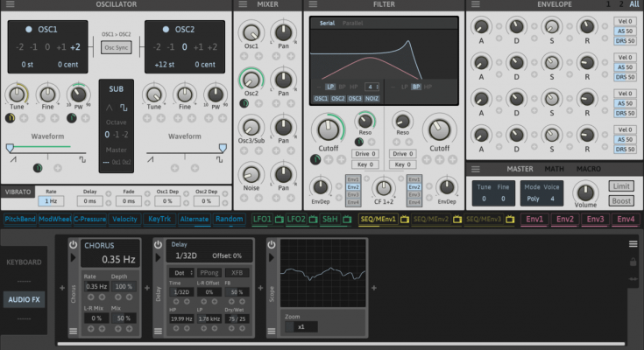Image resolution: width=644 pixels, height=350 pixels.
Task: Open SEQ/MEnv2 display icon
Action: pos(457,220)
